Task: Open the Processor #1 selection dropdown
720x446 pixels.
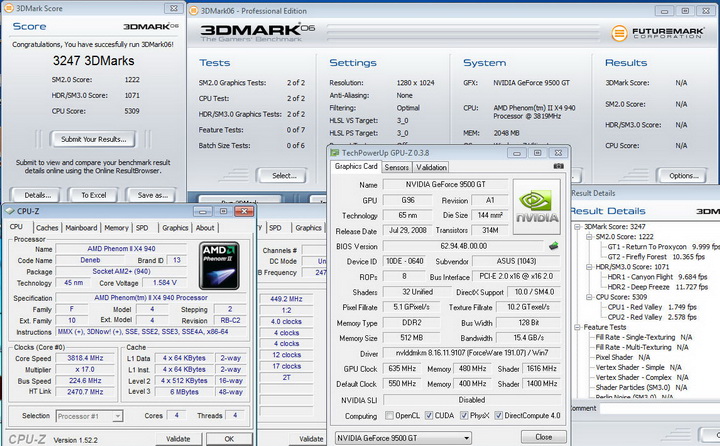Action: [x=90, y=416]
